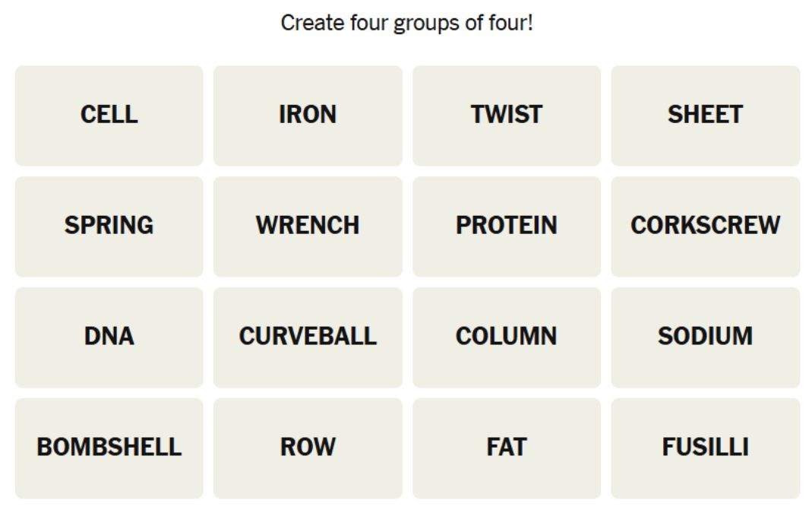812x513 pixels.
Task: Pick the DNA word tile
Action: click(109, 337)
